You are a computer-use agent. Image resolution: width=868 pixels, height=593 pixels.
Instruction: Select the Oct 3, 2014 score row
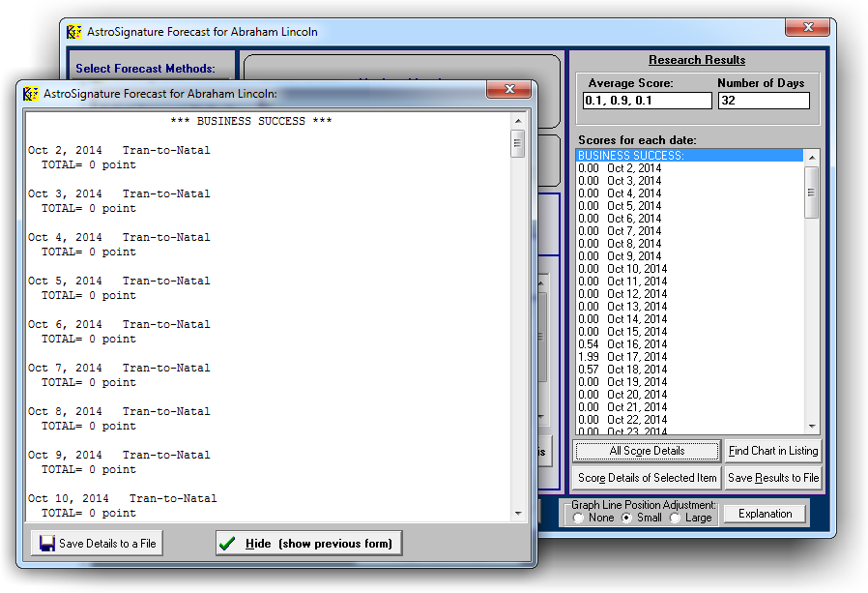pyautogui.click(x=690, y=181)
